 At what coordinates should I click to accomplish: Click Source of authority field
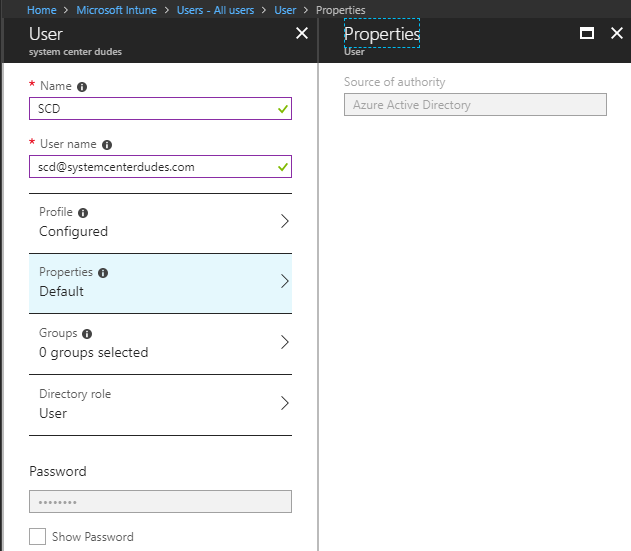(475, 105)
